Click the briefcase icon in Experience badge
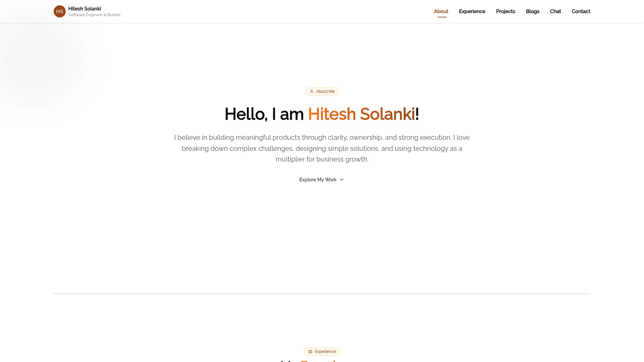 click(310, 352)
